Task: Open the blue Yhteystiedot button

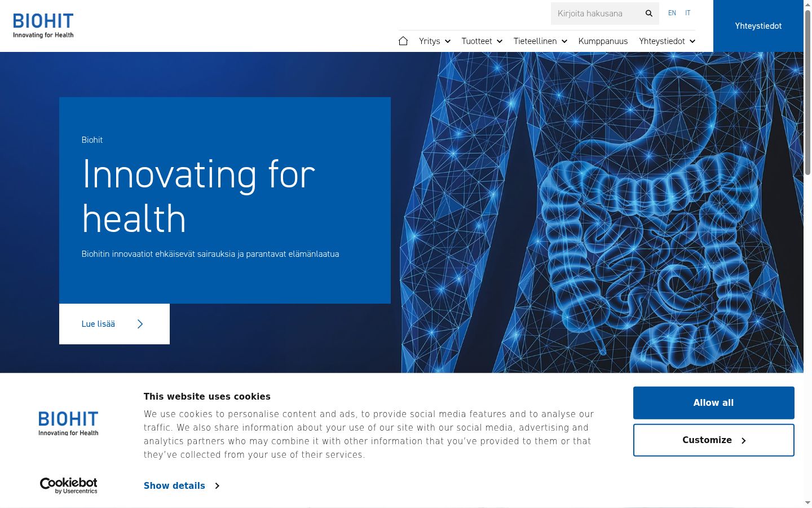Action: coord(758,26)
